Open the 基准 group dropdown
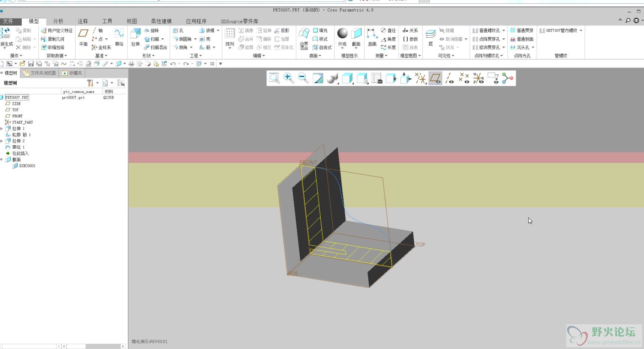 [x=101, y=56]
